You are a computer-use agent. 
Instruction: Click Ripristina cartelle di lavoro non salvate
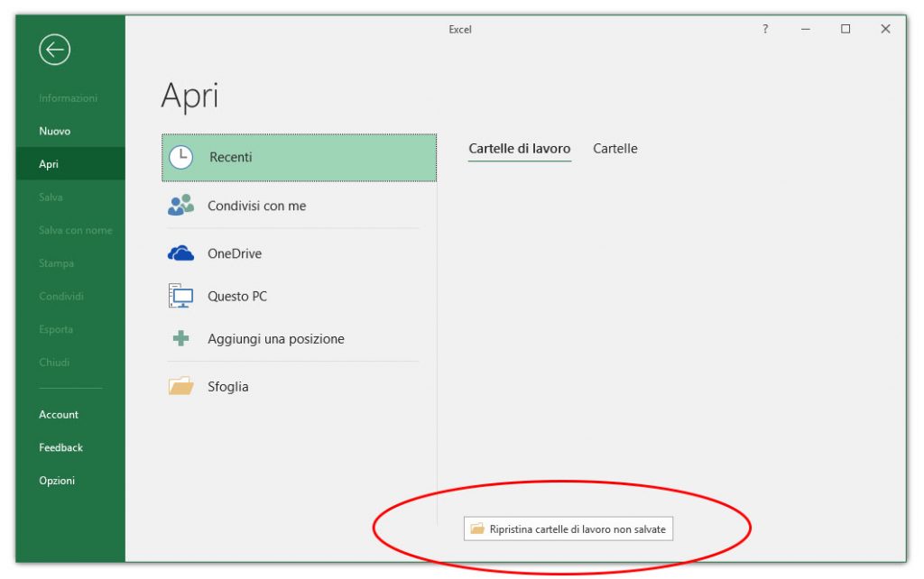click(x=568, y=529)
